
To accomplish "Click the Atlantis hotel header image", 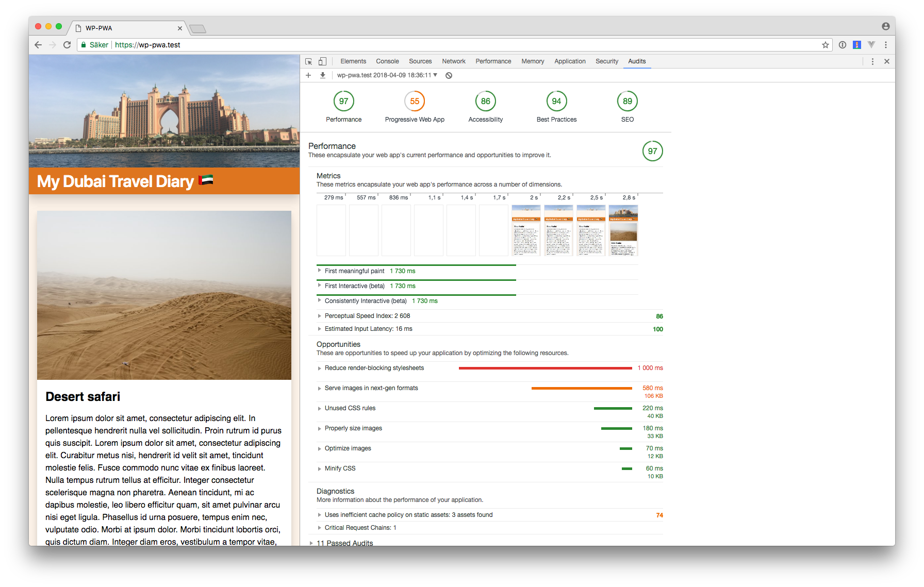I will (x=164, y=111).
